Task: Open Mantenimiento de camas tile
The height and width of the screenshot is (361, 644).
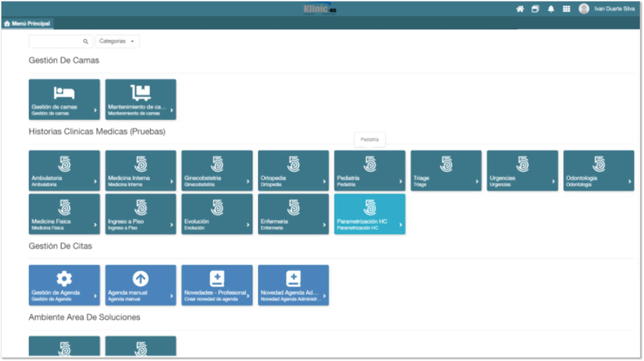Action: [141, 99]
